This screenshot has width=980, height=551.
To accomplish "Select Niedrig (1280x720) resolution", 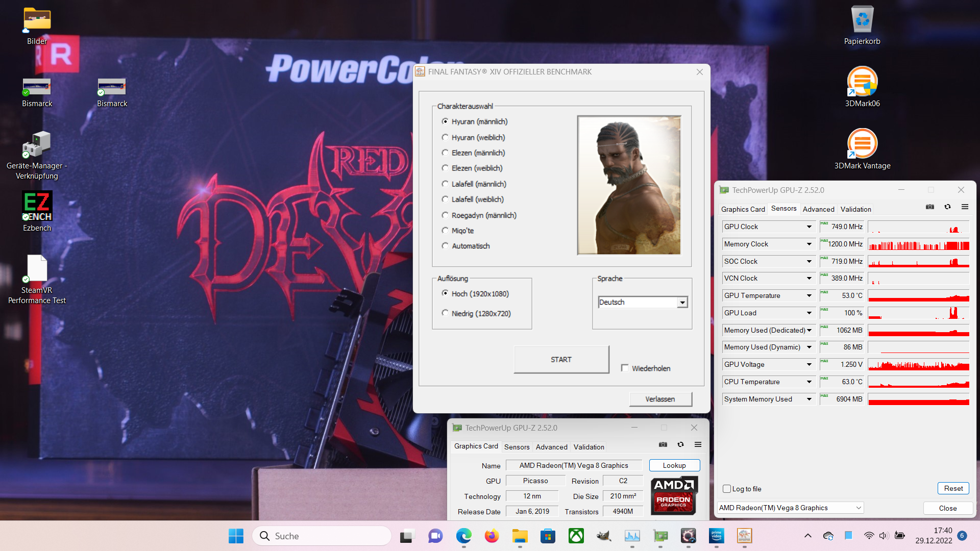I will [445, 313].
